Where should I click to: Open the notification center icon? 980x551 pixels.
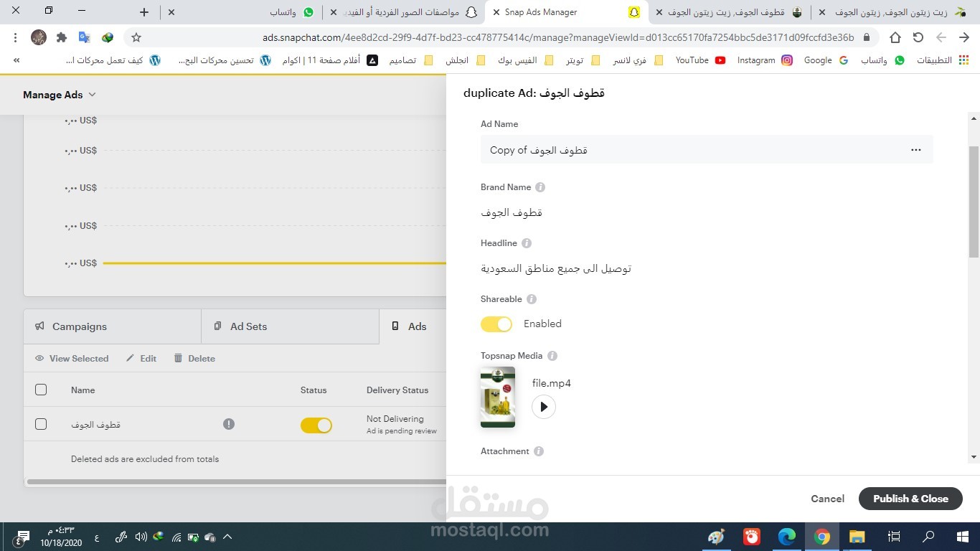[23, 537]
